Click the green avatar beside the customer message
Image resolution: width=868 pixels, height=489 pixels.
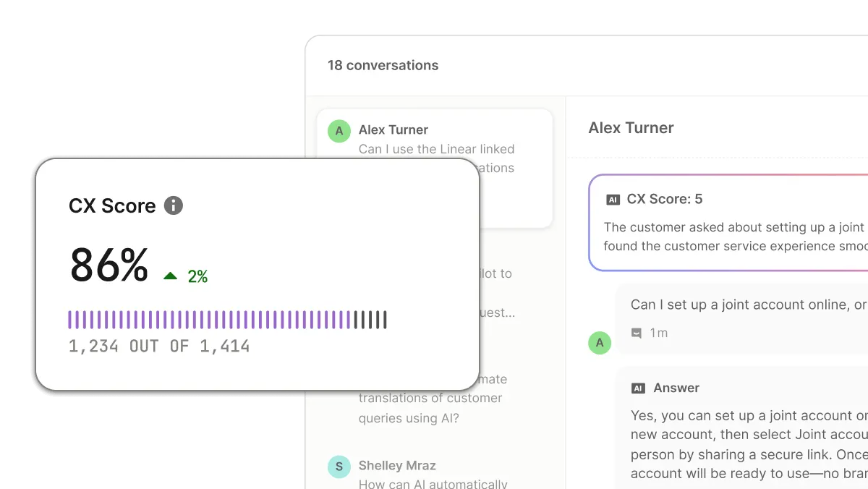tap(599, 342)
